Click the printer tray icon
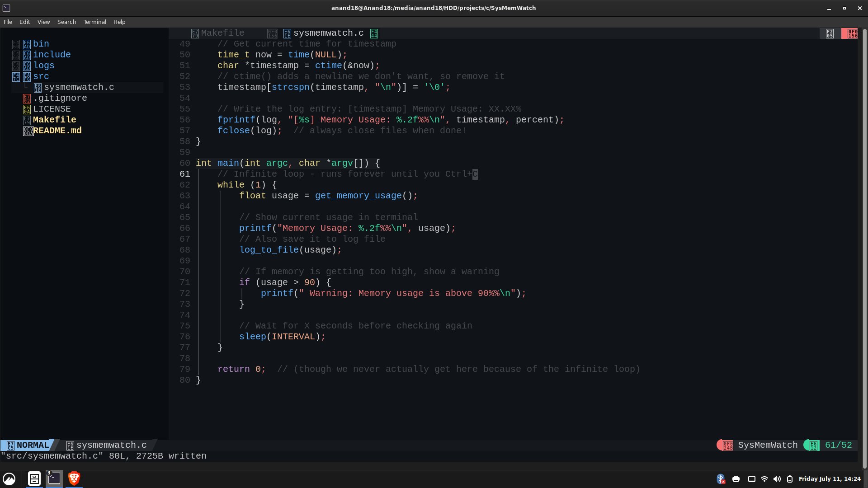Image resolution: width=868 pixels, height=488 pixels. click(x=736, y=479)
